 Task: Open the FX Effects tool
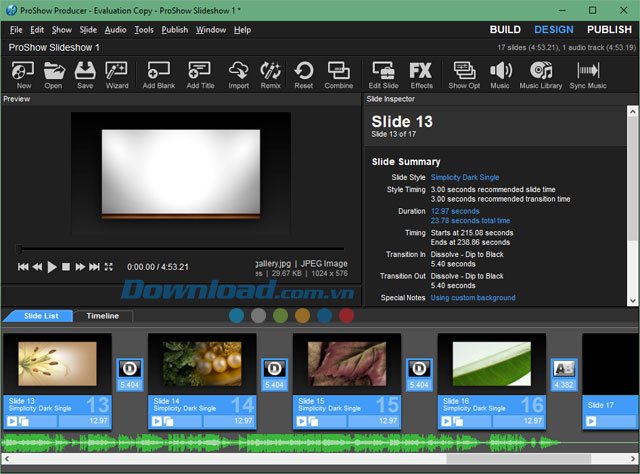tap(421, 74)
